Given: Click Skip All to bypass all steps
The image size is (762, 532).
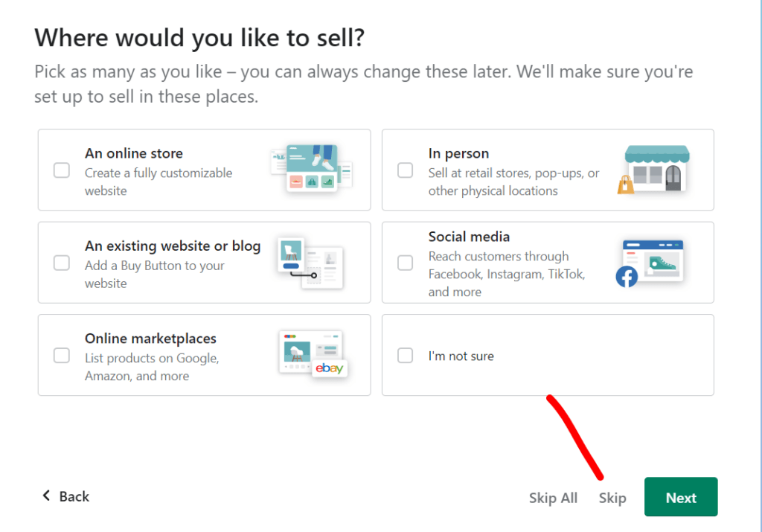Looking at the screenshot, I should coord(553,497).
